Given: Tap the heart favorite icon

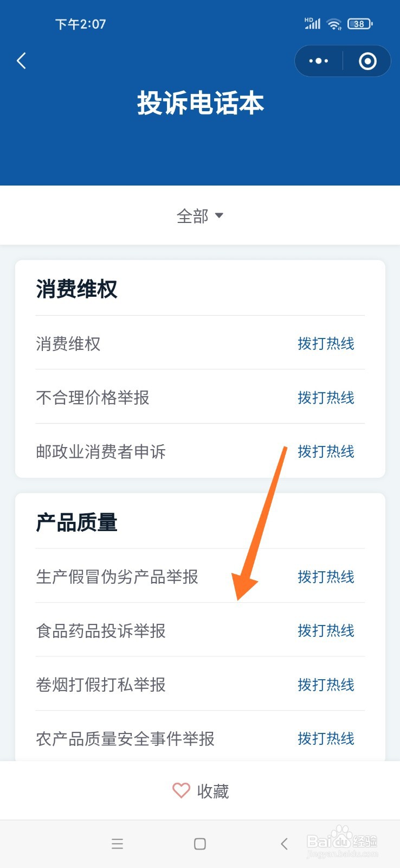Looking at the screenshot, I should [181, 790].
